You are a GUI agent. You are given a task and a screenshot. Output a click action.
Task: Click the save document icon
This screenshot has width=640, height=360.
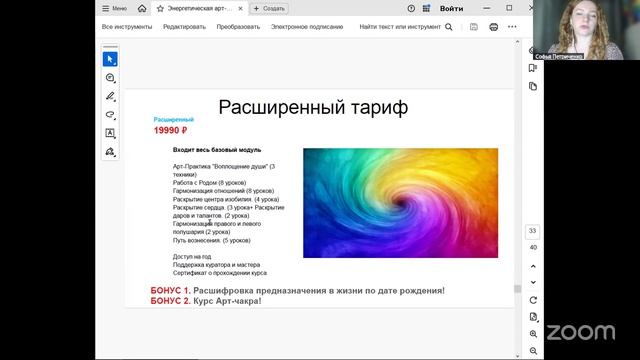[x=473, y=27]
